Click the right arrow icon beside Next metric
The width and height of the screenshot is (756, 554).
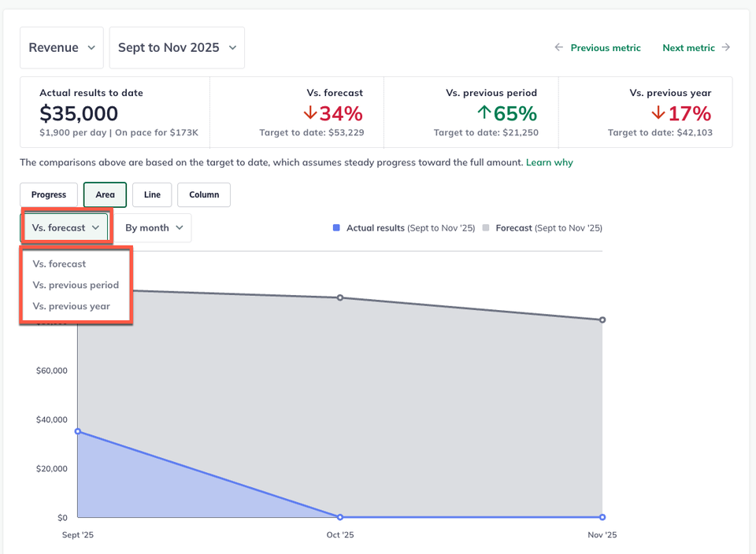point(726,47)
